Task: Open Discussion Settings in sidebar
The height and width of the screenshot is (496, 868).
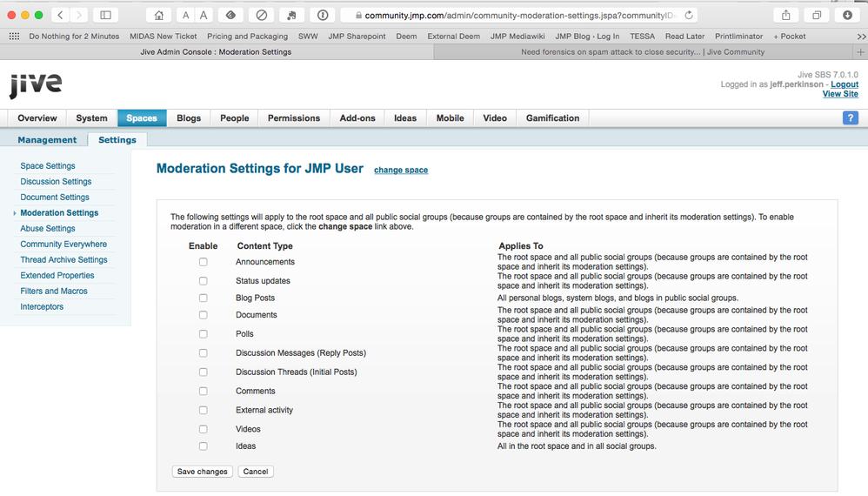Action: [x=56, y=182]
